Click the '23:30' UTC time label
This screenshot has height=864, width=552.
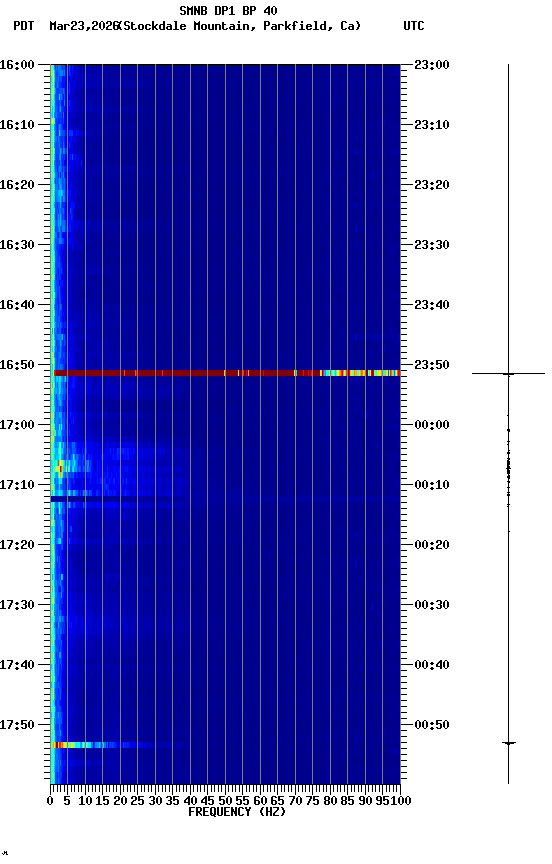click(x=432, y=245)
